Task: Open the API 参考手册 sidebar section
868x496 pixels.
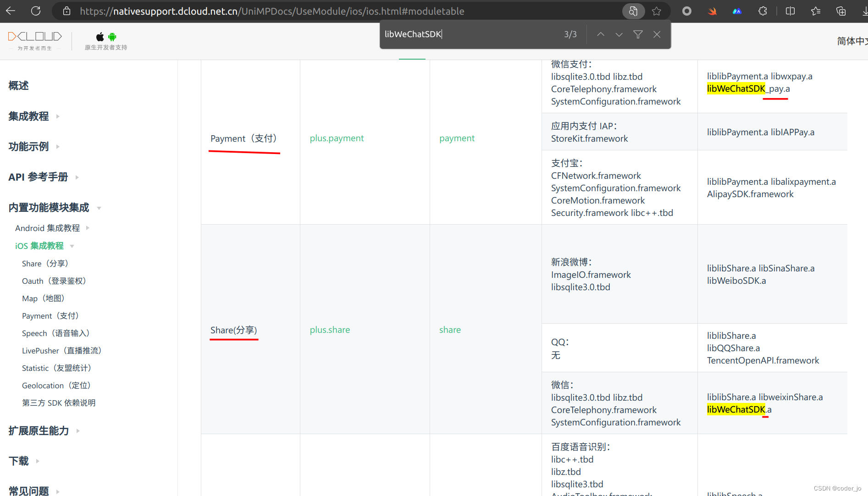Action: (38, 177)
